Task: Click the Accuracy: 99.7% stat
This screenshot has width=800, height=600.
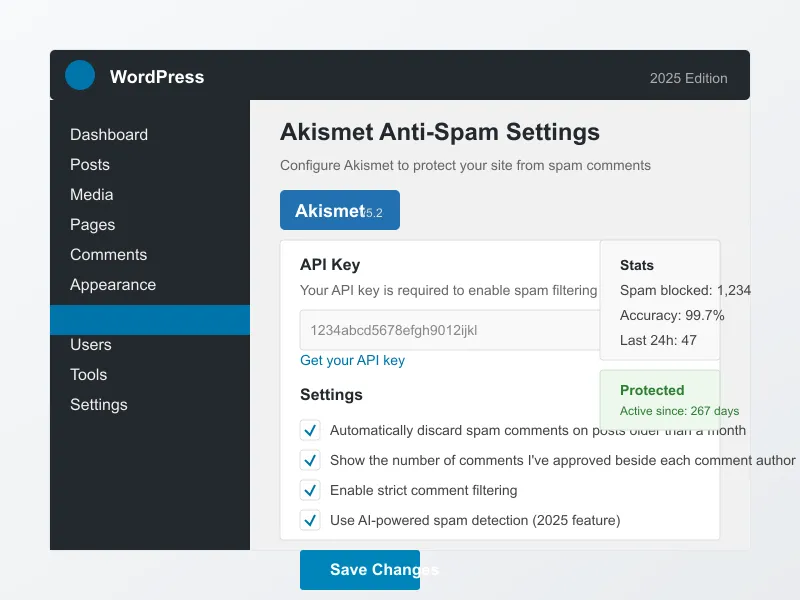Action: [x=672, y=315]
